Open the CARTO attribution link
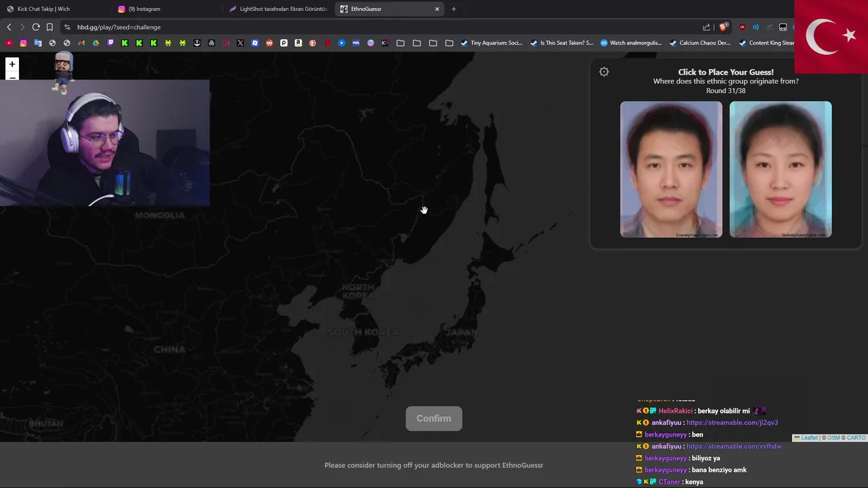 point(856,438)
